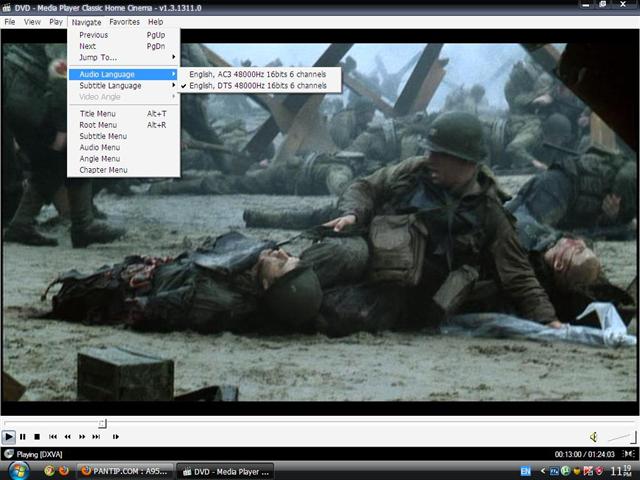
Task: Open the Title Menu
Action: point(124,113)
